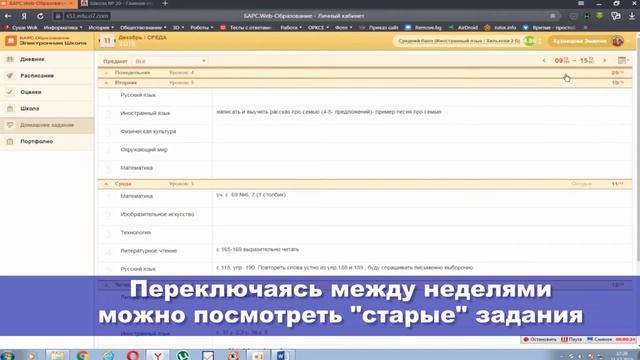Click the date box showing 11
This screenshot has width=640, height=360.
[x=107, y=41]
